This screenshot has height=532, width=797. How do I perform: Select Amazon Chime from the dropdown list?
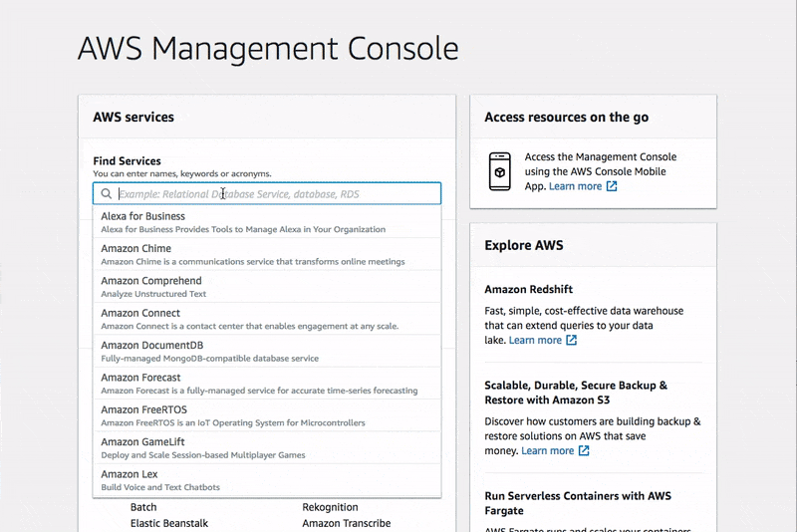coord(267,254)
